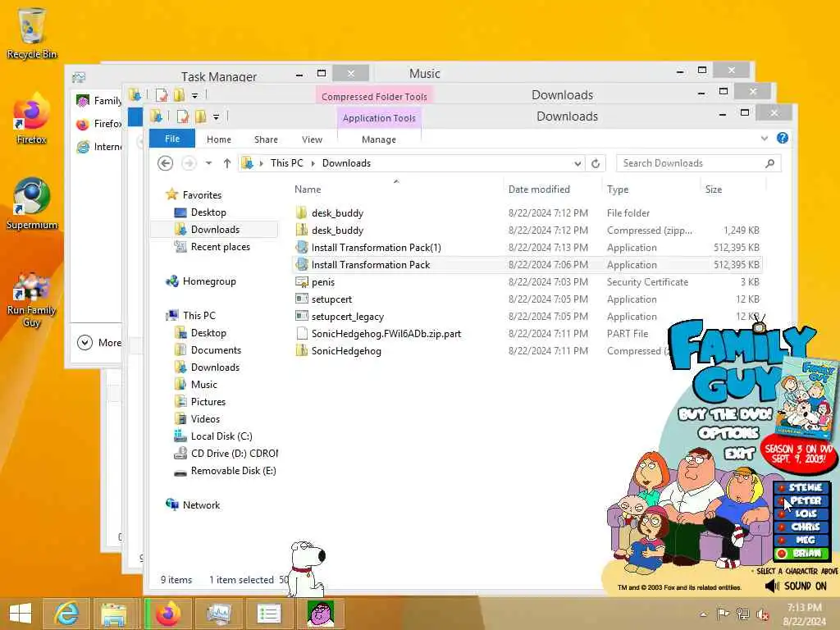
Task: Select PETER character in Family Guy app
Action: (x=802, y=500)
